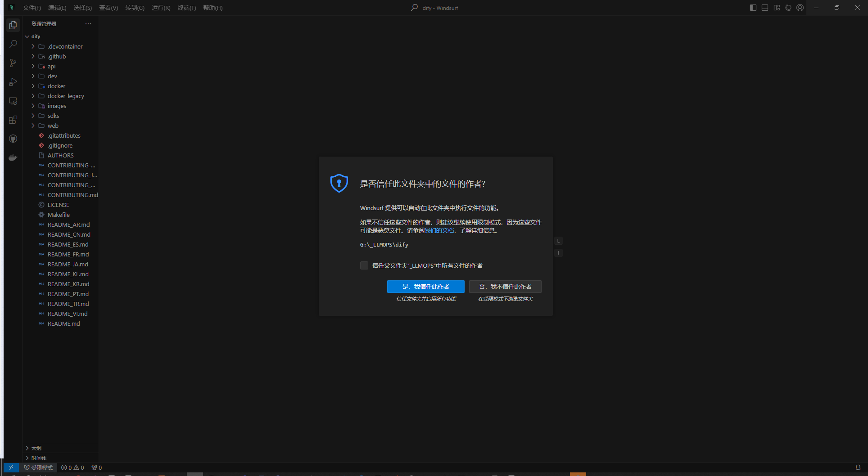
Task: Toggle primary sidebar layout icon in title bar
Action: pyautogui.click(x=753, y=8)
